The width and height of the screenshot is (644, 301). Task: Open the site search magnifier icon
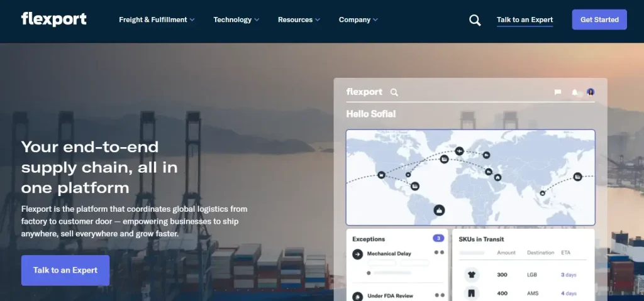point(475,20)
